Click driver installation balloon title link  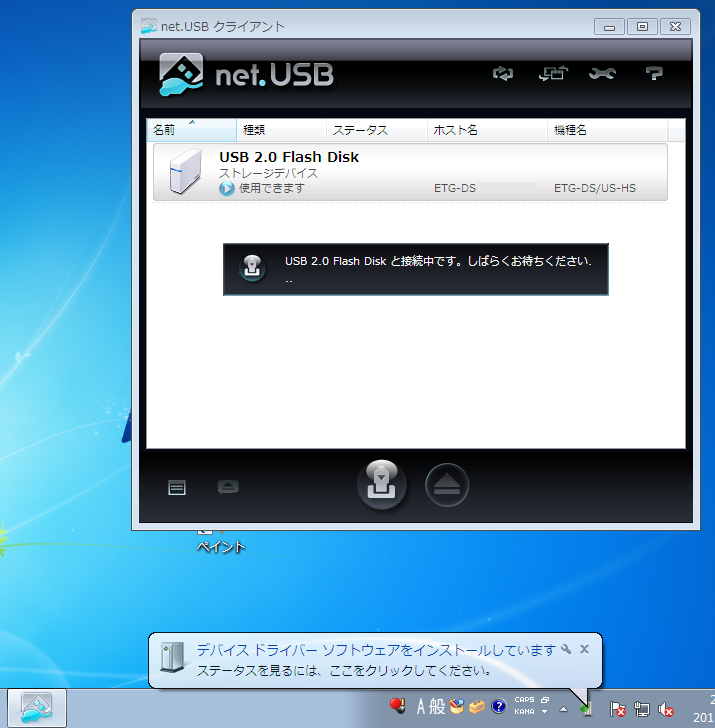[x=376, y=650]
